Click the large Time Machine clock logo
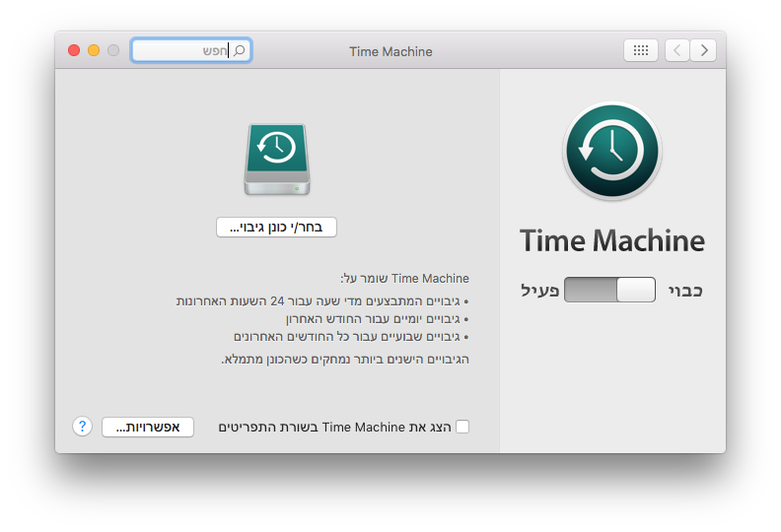Image resolution: width=781 pixels, height=532 pixels. (611, 151)
